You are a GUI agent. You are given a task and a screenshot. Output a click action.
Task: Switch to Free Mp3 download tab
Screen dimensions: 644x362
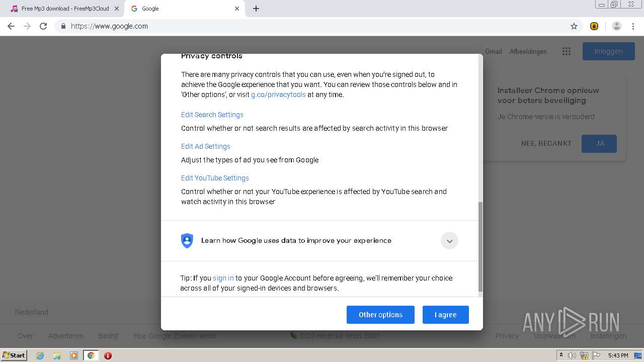click(64, 9)
